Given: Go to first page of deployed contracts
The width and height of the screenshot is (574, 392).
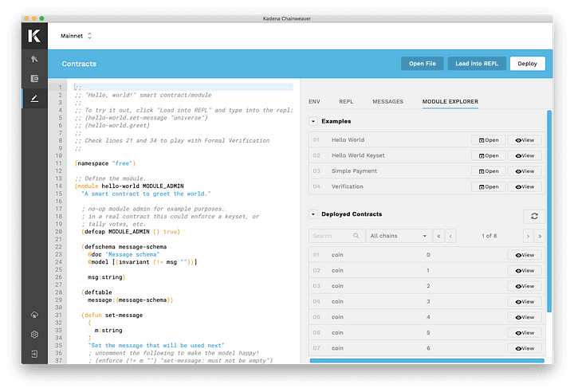Looking at the screenshot, I should pyautogui.click(x=438, y=236).
